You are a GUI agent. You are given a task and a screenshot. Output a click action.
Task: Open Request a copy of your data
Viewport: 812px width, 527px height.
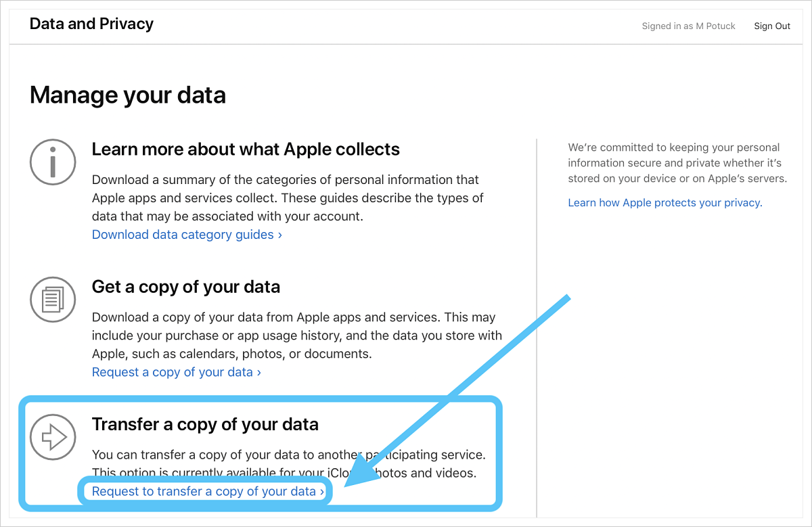tap(176, 372)
